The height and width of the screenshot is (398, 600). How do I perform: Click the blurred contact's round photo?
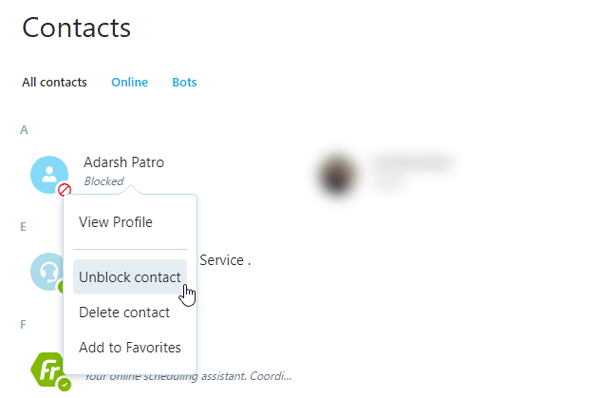(337, 175)
